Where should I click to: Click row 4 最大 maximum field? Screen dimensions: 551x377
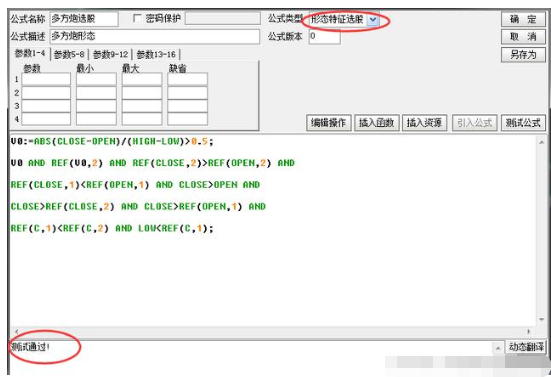point(142,119)
